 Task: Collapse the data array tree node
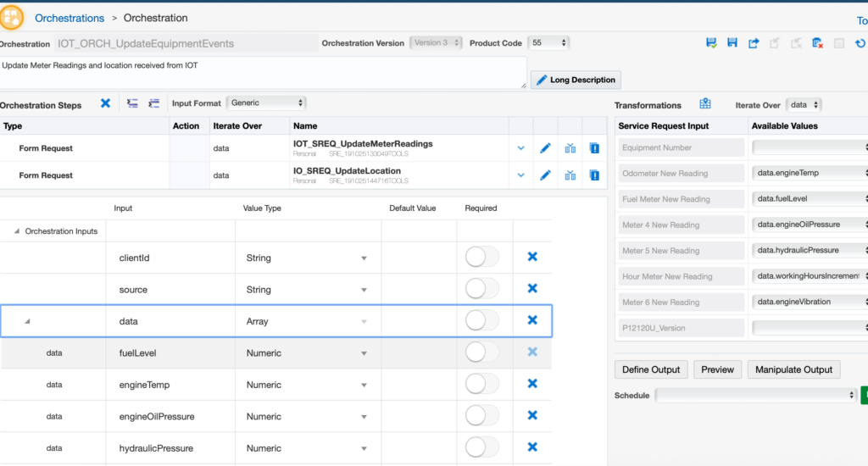pos(27,321)
